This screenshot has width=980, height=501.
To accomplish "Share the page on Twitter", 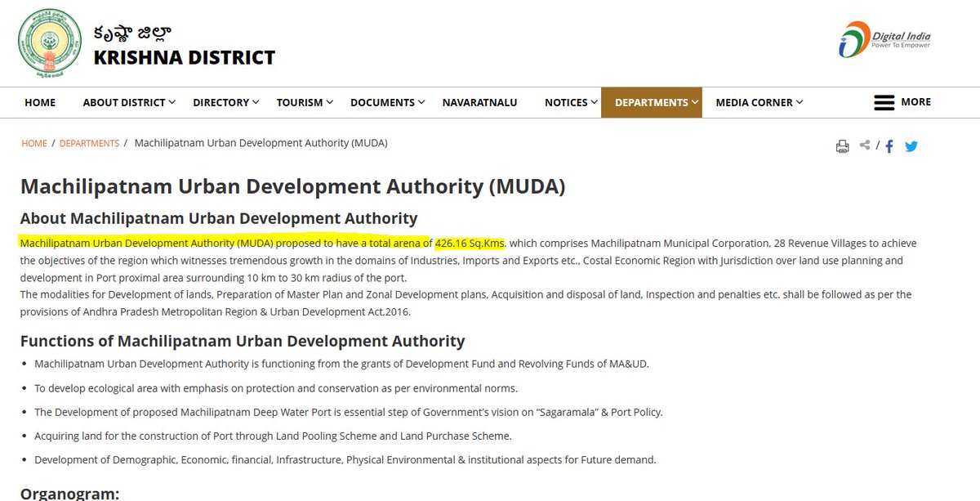I will click(x=911, y=146).
